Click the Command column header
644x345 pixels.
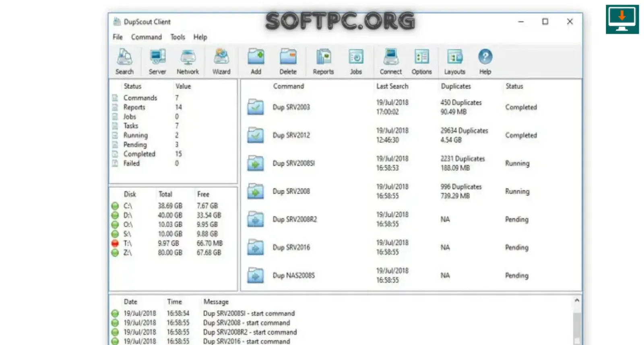click(289, 86)
